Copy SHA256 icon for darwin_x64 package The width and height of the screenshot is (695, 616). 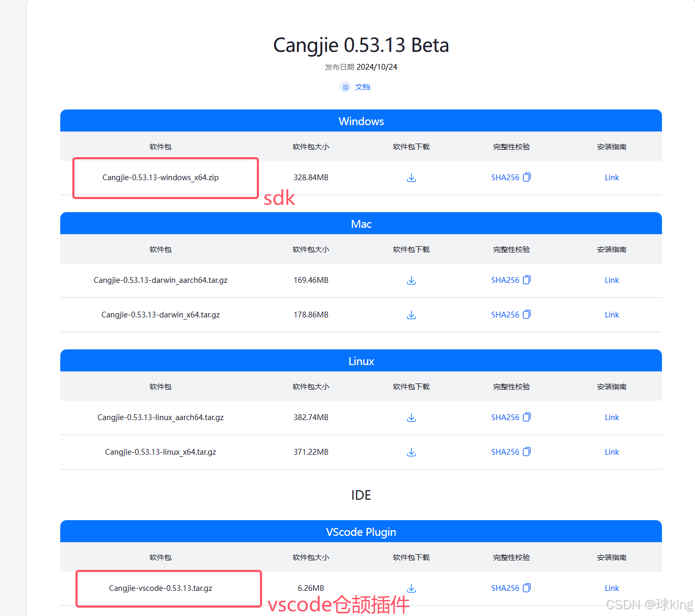pos(527,314)
